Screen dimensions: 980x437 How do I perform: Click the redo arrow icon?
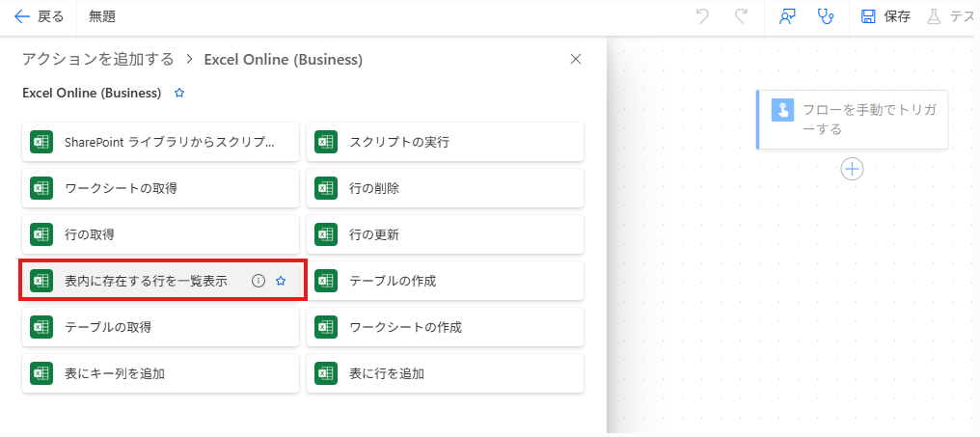point(741,16)
